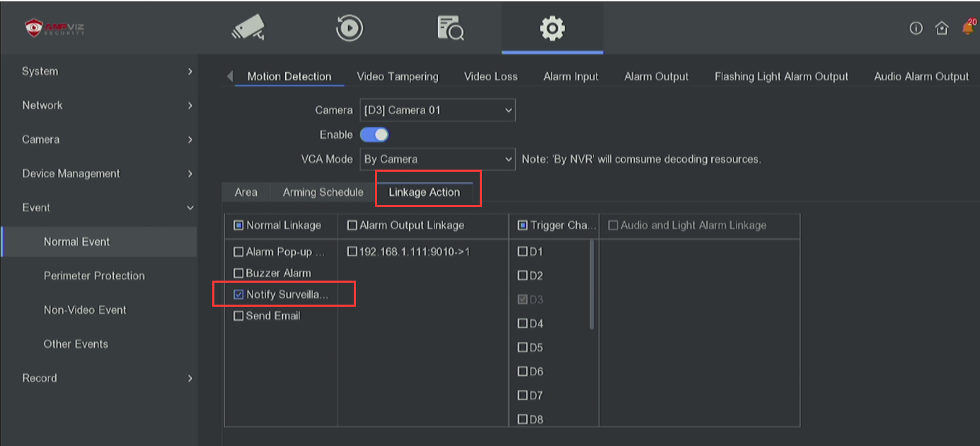Open the live view camera icon

[248, 28]
